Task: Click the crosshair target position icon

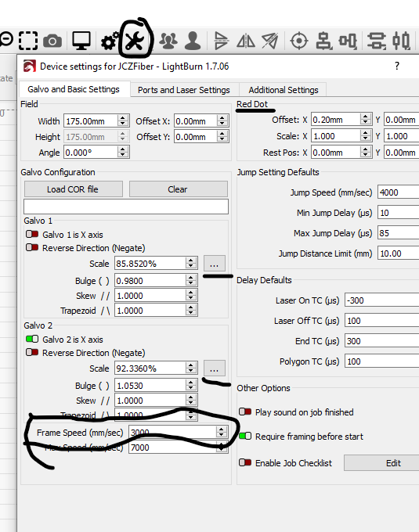Action: [x=299, y=41]
